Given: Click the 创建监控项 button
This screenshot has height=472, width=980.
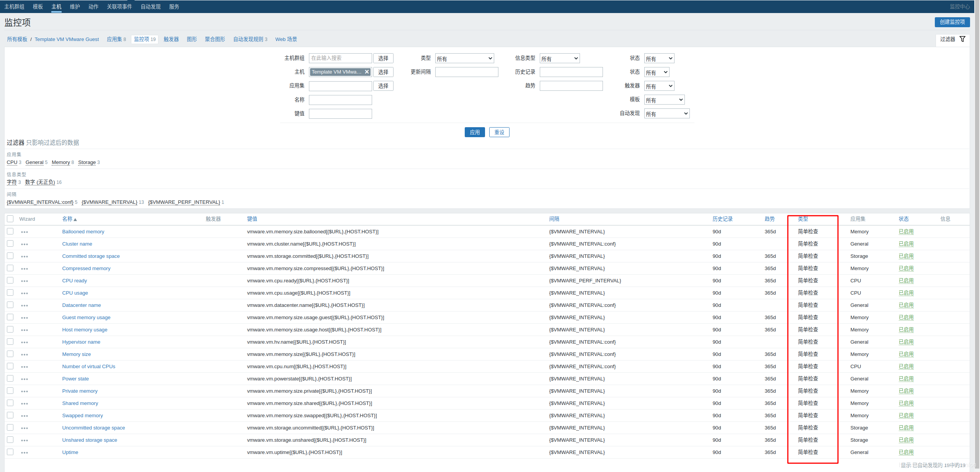Looking at the screenshot, I should pyautogui.click(x=952, y=22).
